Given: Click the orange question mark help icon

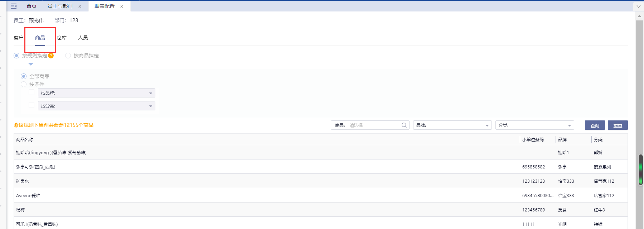Looking at the screenshot, I should point(51,56).
